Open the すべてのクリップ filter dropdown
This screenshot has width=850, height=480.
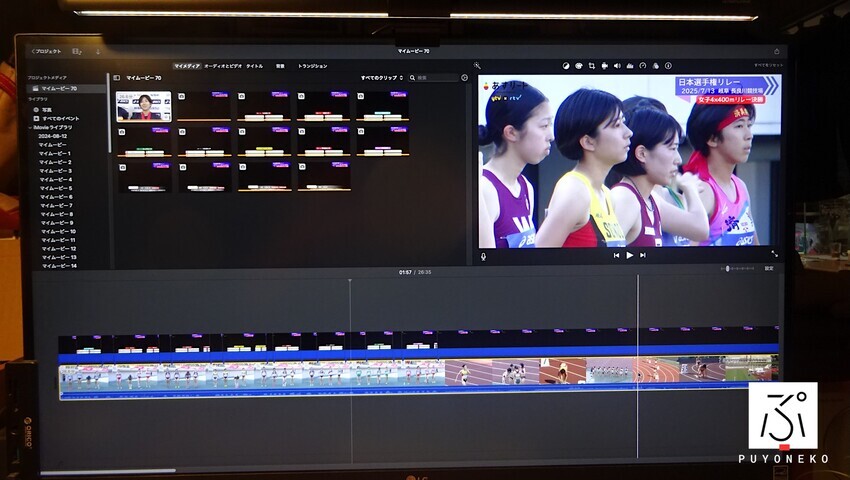tap(382, 78)
